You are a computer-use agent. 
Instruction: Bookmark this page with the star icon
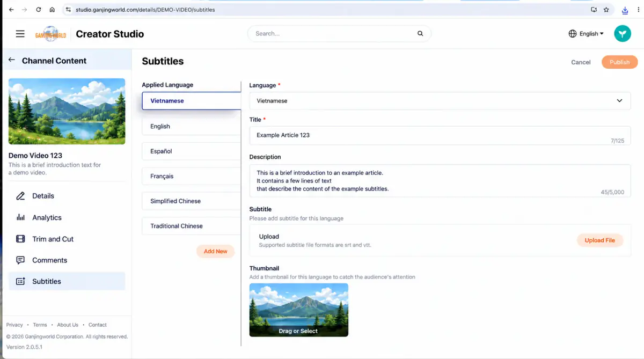coord(606,10)
